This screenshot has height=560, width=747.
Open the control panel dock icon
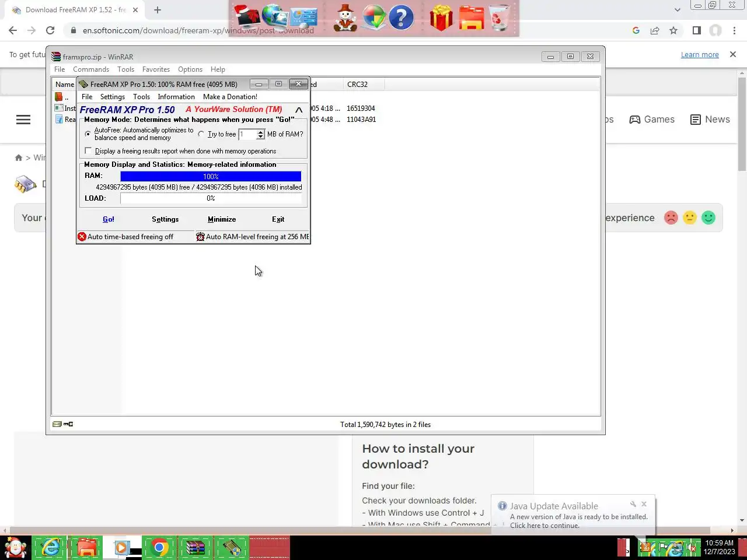coord(303,17)
